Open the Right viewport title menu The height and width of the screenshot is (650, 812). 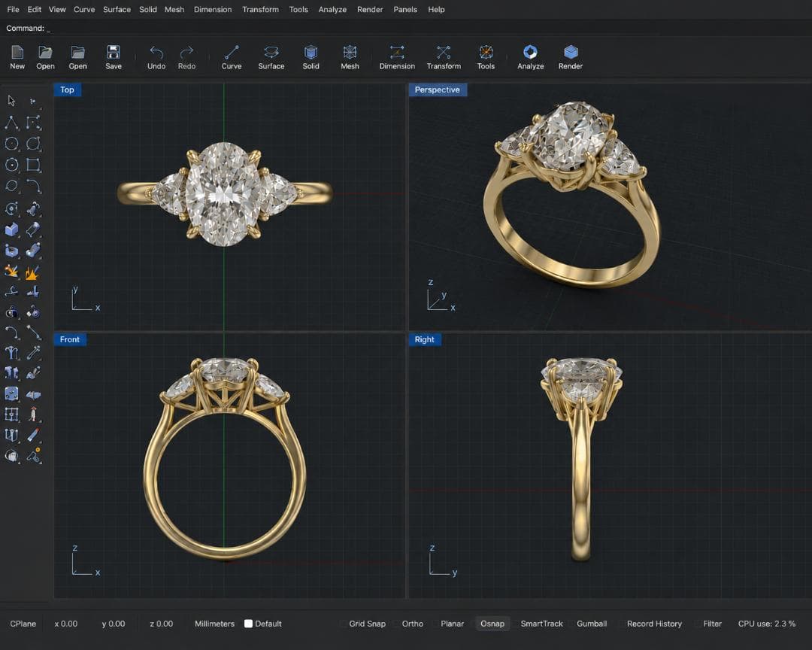(x=425, y=339)
